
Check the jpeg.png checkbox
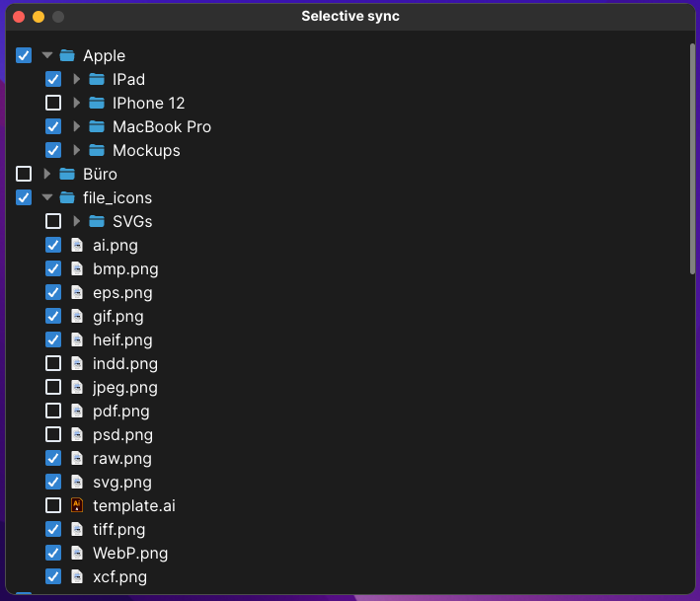53,387
